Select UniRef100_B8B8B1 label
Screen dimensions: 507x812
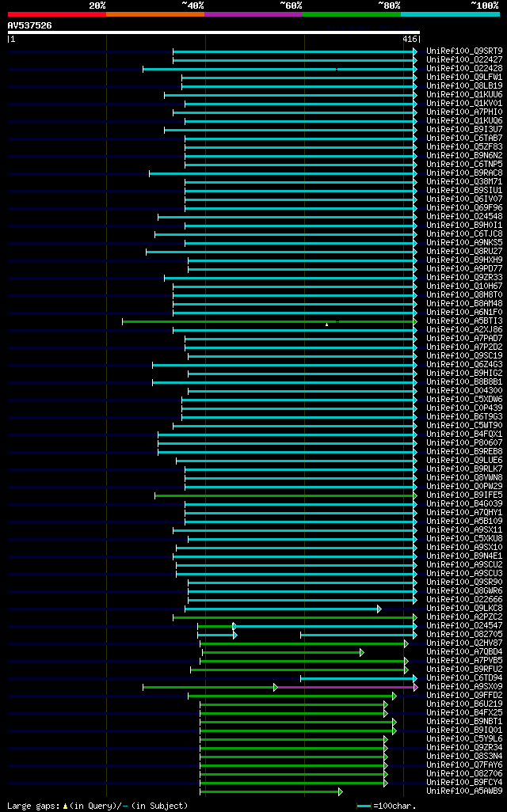point(464,382)
